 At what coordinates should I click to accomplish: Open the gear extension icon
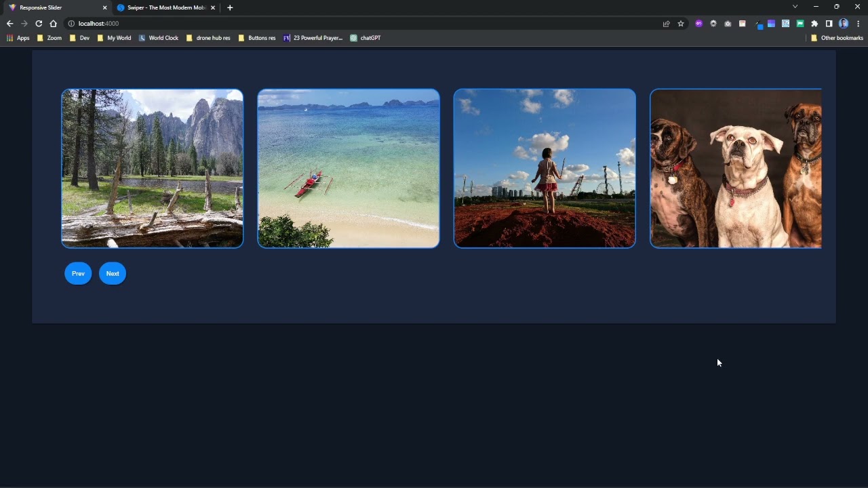[x=713, y=24]
